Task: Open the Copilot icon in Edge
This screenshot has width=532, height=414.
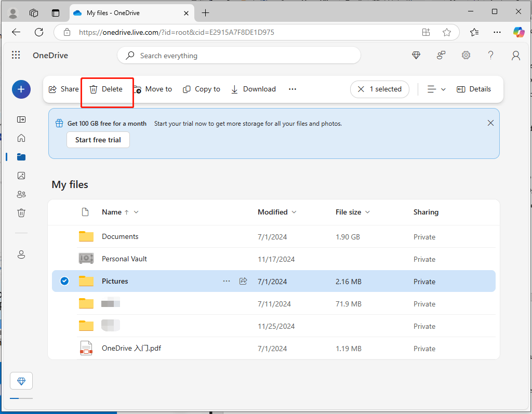Action: (x=519, y=32)
